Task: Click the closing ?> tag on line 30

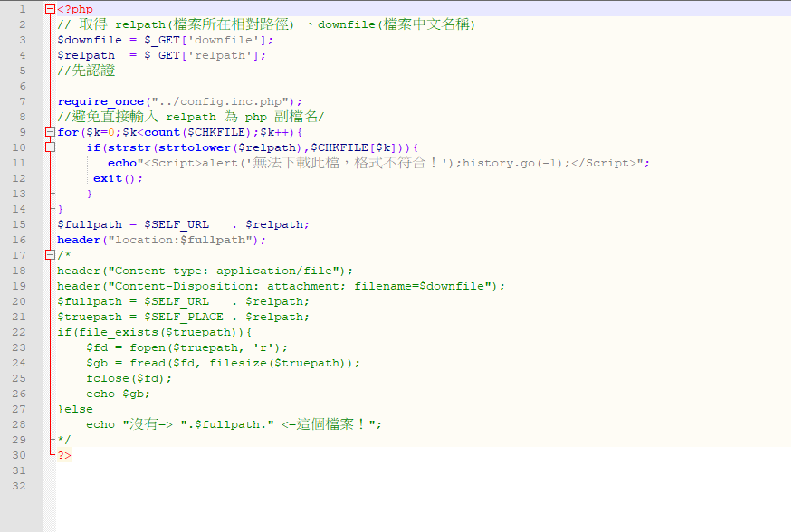Action: click(64, 455)
